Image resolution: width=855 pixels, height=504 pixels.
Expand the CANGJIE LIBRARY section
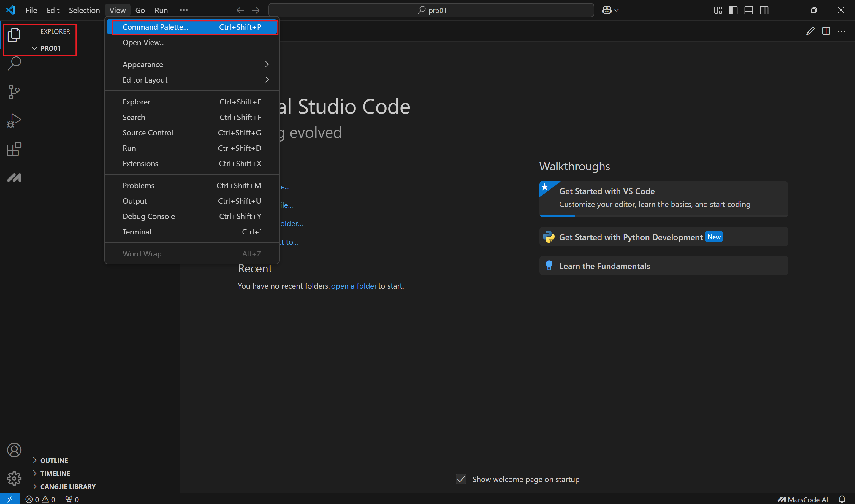point(104,486)
